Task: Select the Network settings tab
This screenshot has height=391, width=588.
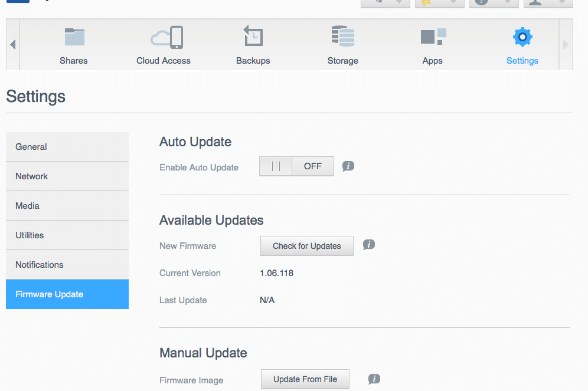Action: [67, 176]
